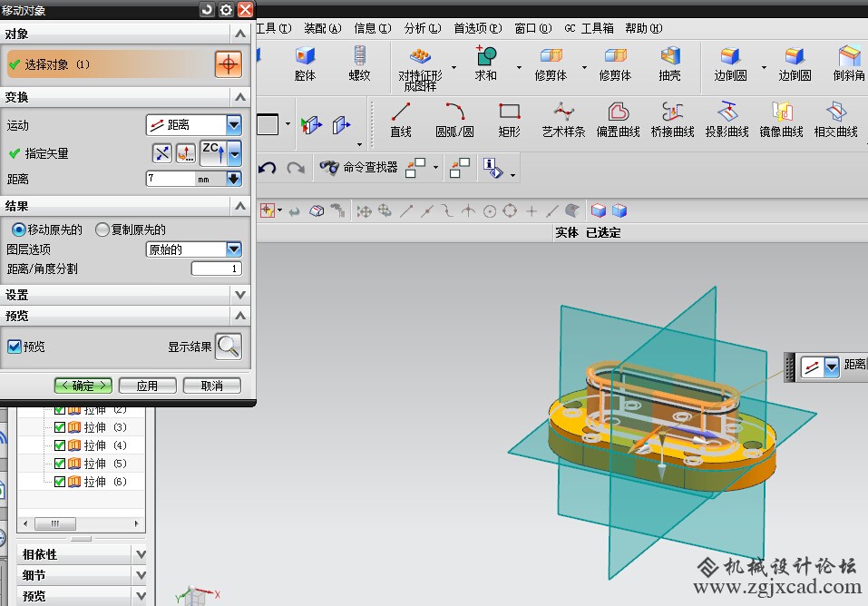This screenshot has height=606, width=868.
Task: Click the crosshair select-object icon in dialog
Action: [x=228, y=64]
